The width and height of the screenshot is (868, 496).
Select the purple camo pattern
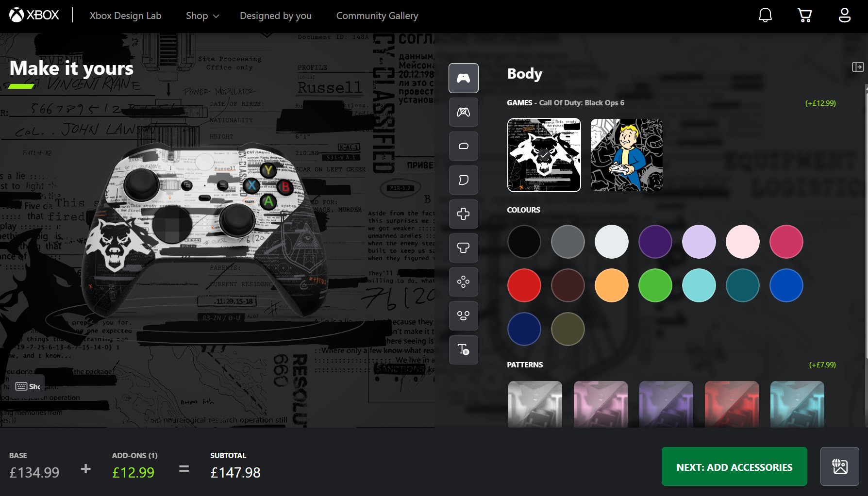(x=666, y=404)
